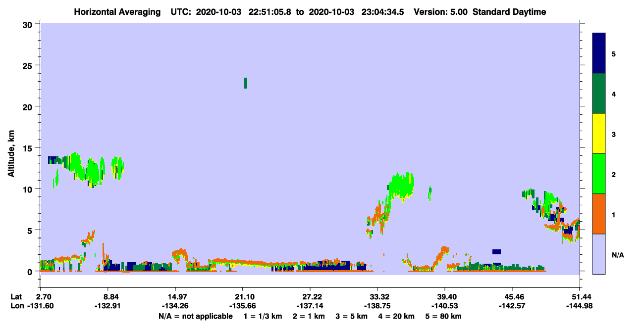Viewport: 644px width, 330px height.
Task: Click the legend text '2 = 1 km'
Action: (x=309, y=316)
